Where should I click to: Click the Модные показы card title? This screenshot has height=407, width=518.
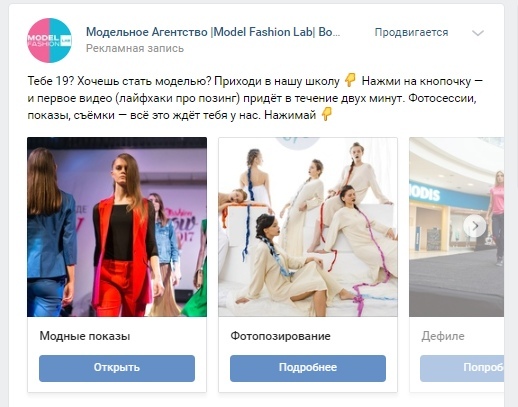pyautogui.click(x=85, y=336)
